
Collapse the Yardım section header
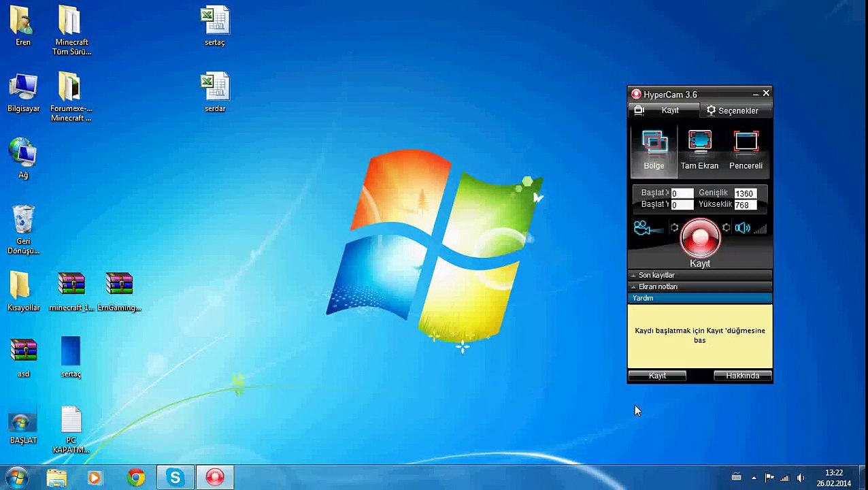(699, 298)
